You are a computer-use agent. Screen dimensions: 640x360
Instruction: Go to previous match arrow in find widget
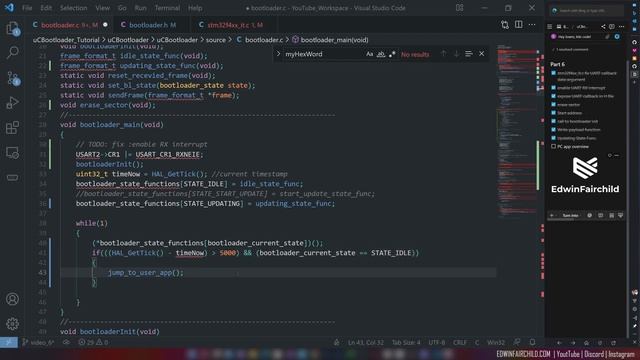pos(444,54)
